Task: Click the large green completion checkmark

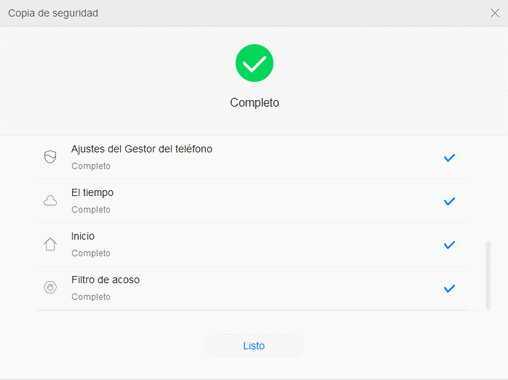Action: [254, 63]
